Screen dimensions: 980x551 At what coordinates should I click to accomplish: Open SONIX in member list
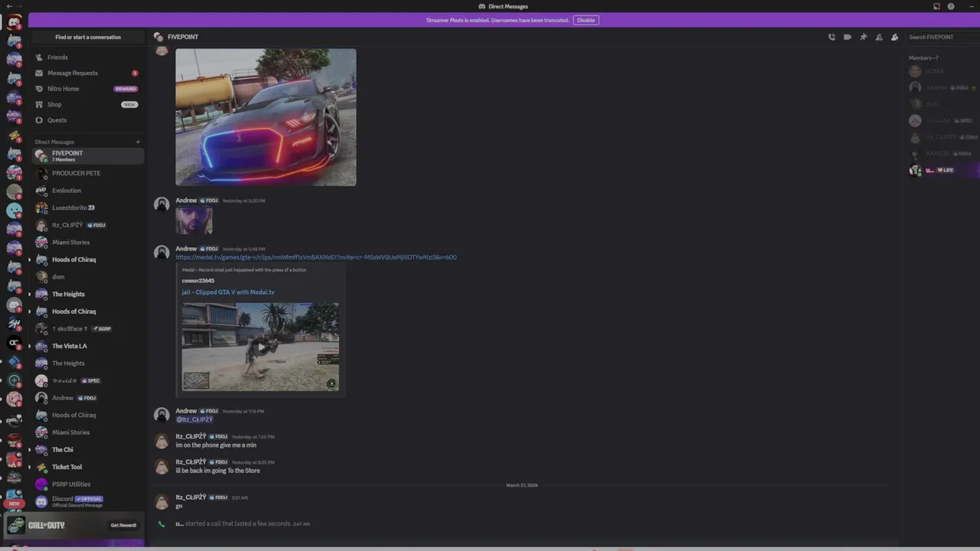tap(942, 71)
